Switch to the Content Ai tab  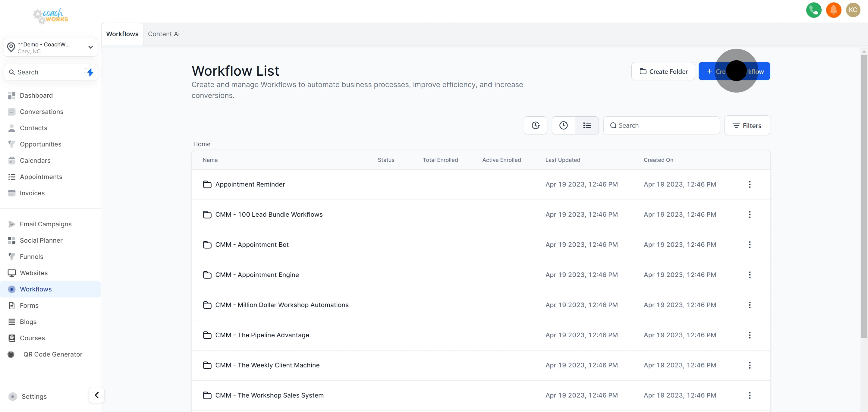(164, 34)
